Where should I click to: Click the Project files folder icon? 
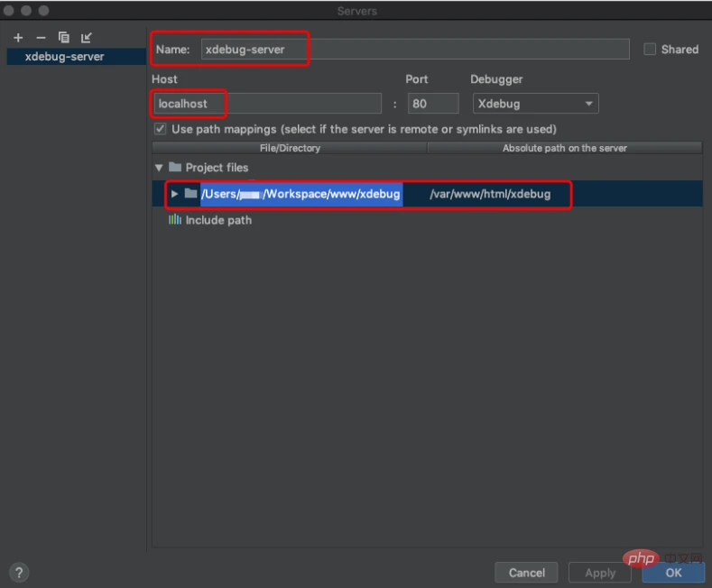click(x=175, y=168)
